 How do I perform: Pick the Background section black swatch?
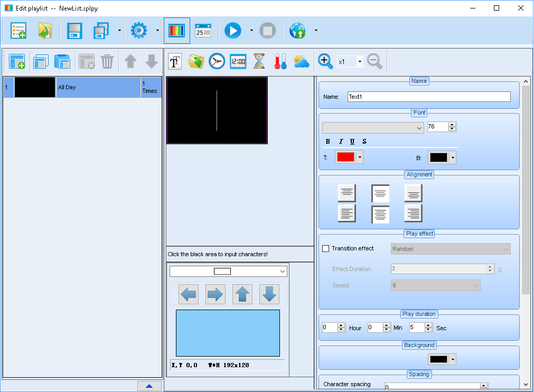coord(438,359)
